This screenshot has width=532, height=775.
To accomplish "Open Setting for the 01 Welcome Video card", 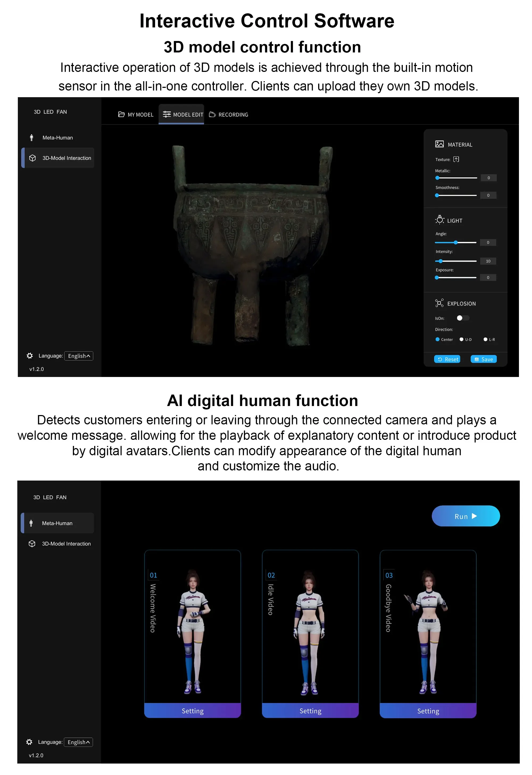I will point(193,711).
